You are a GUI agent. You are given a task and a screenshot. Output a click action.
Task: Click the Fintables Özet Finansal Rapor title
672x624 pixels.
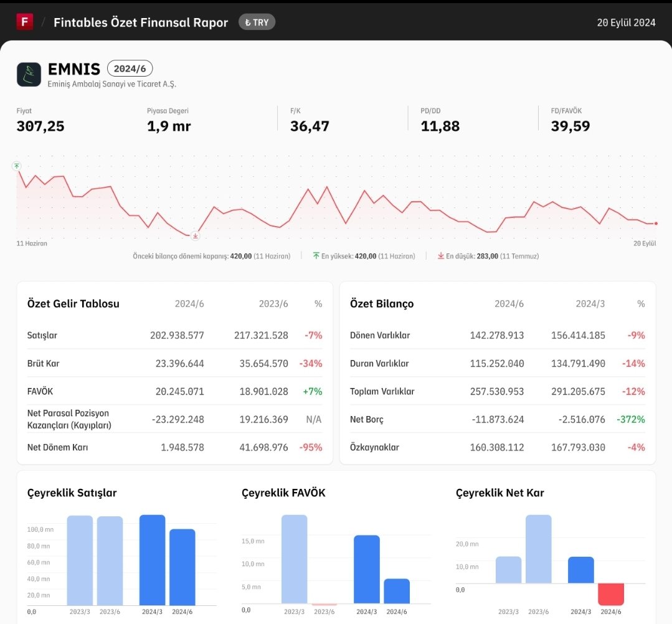click(x=141, y=22)
